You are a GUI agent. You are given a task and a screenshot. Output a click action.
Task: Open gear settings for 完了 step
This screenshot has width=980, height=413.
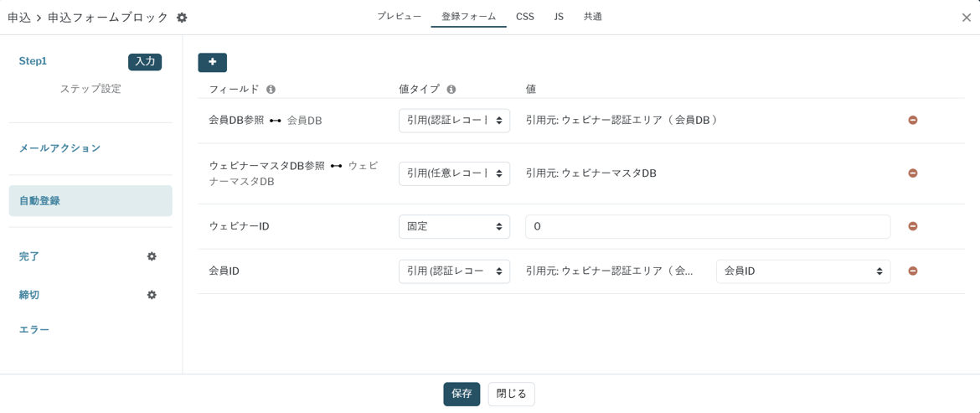[x=152, y=256]
